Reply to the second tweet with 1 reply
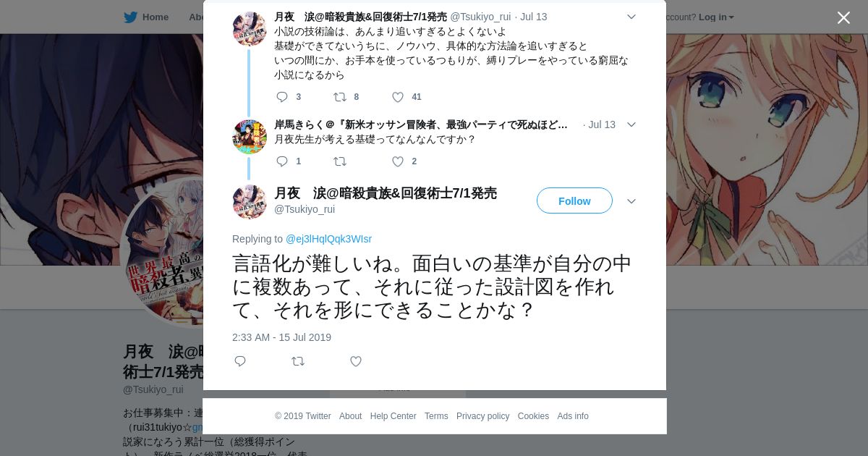 coord(282,161)
